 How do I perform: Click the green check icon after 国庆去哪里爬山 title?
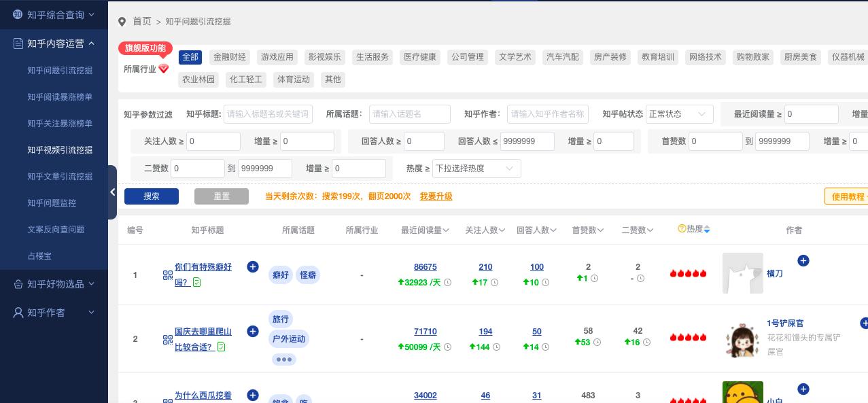point(221,347)
